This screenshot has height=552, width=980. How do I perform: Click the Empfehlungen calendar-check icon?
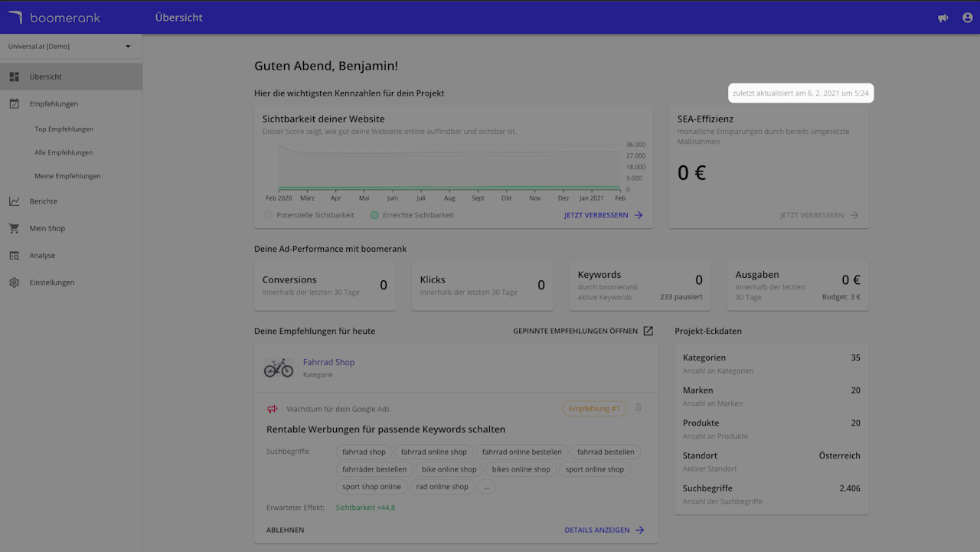point(15,103)
